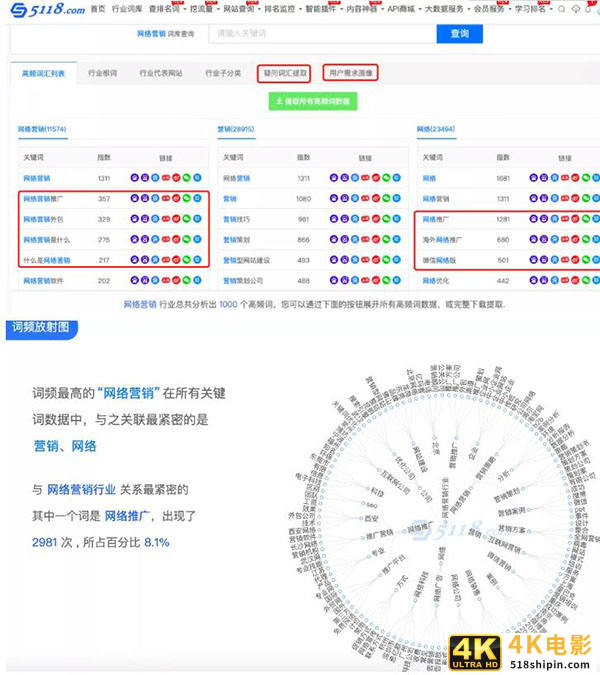This screenshot has height=675, width=600.
Task: Click the blue 查询 search button
Action: coord(460,34)
